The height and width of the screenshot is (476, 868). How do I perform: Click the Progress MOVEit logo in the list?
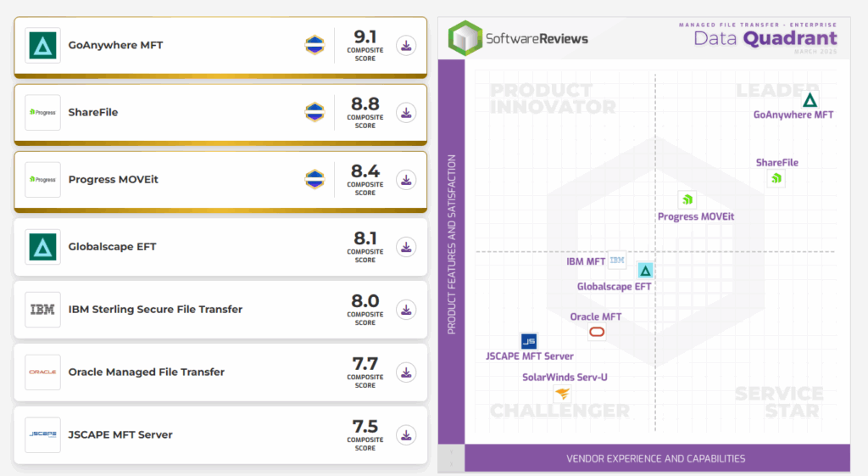point(42,180)
